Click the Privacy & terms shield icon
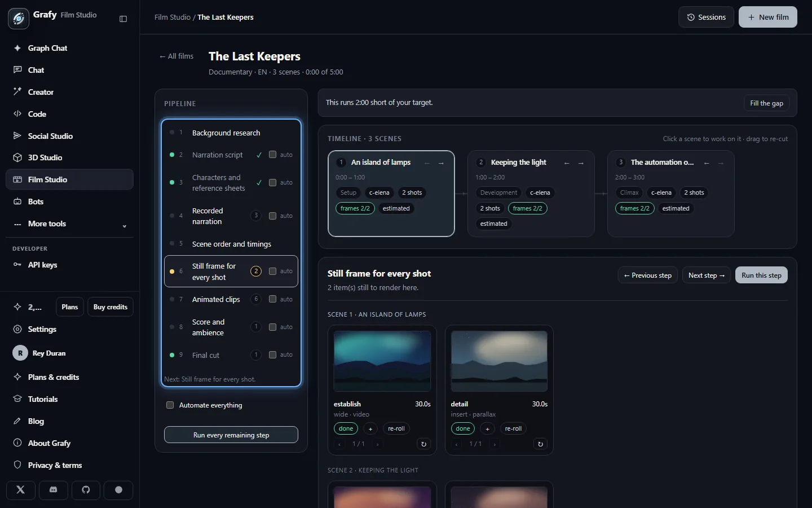Screen dimensions: 812x508 [17, 465]
